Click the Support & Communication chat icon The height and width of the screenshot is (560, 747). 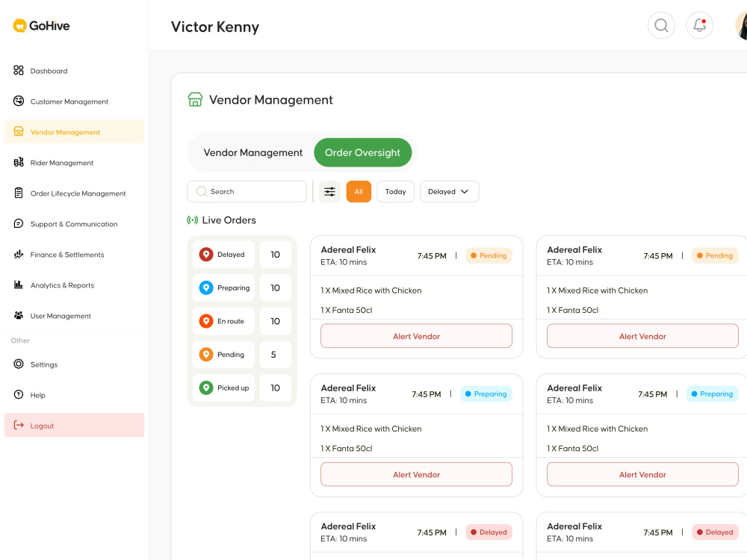click(19, 223)
